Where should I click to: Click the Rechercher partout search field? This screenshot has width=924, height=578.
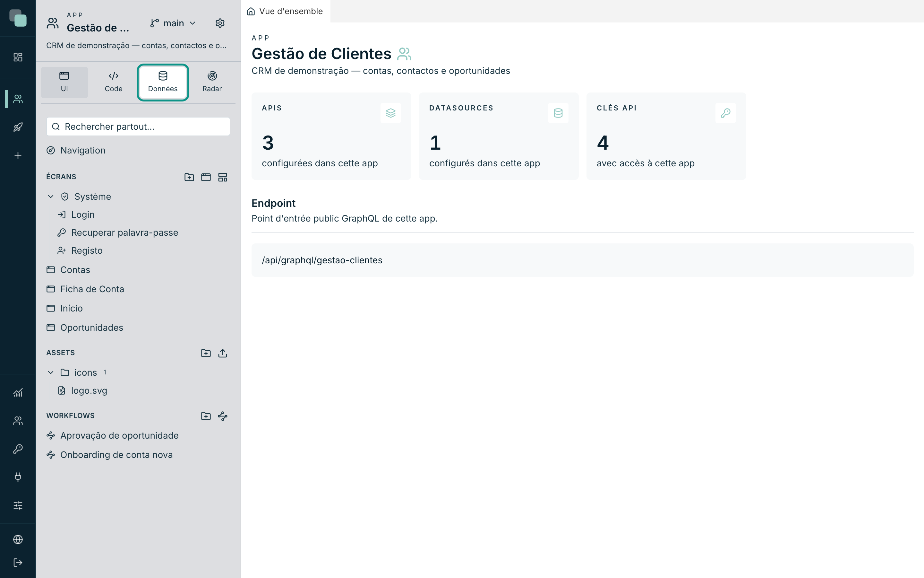(x=138, y=127)
